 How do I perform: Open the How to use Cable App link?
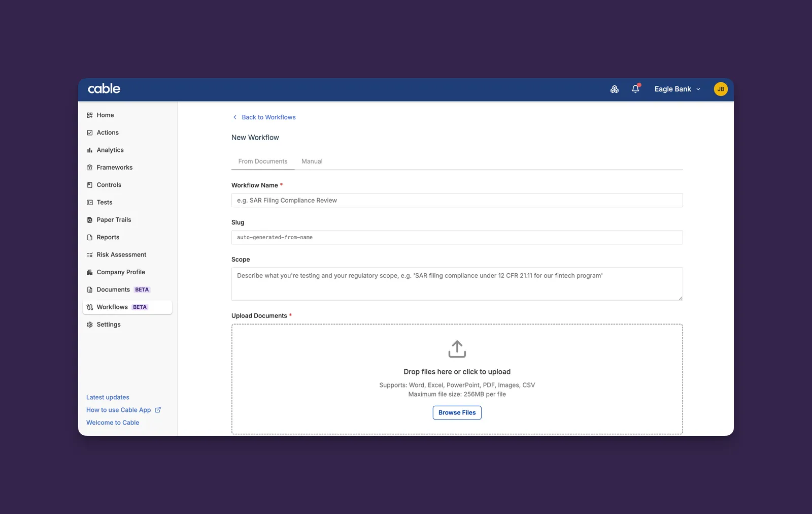pyautogui.click(x=119, y=410)
